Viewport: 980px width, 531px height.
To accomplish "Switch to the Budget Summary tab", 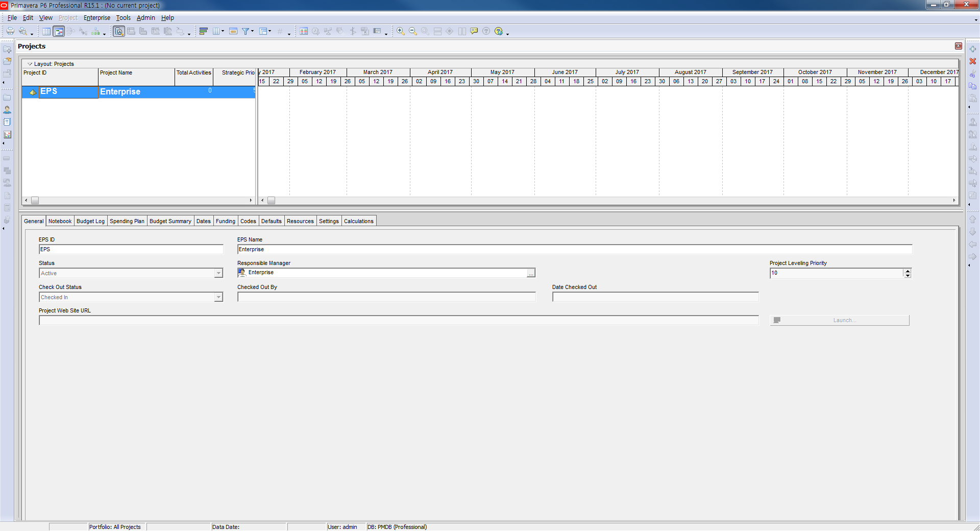I will click(x=170, y=221).
